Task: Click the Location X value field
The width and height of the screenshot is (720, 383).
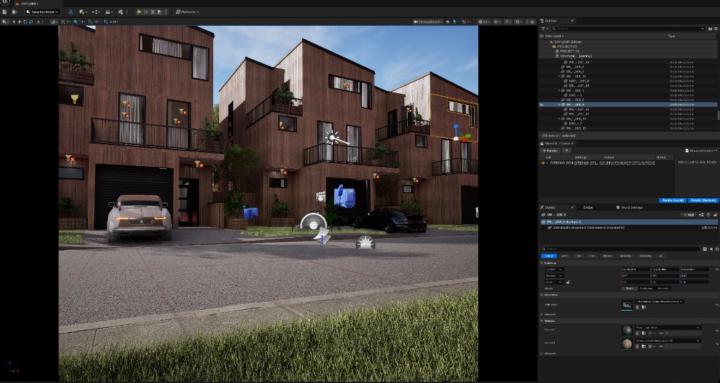Action: coord(636,269)
